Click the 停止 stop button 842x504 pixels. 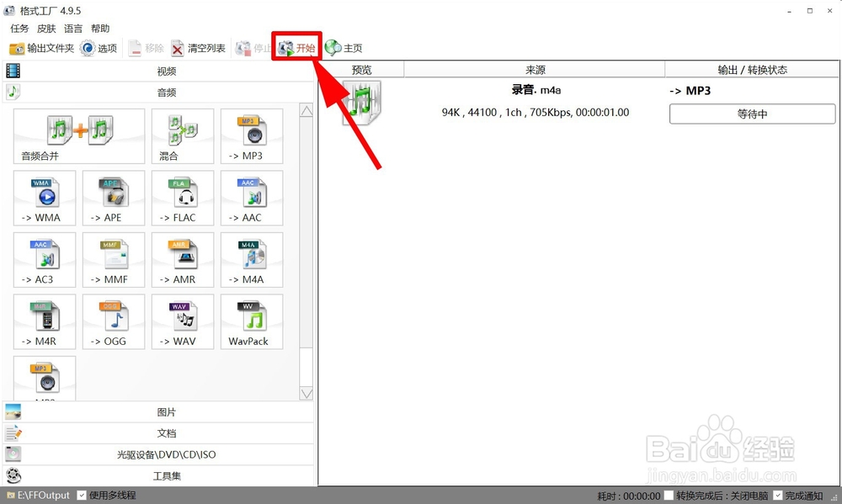coord(253,48)
